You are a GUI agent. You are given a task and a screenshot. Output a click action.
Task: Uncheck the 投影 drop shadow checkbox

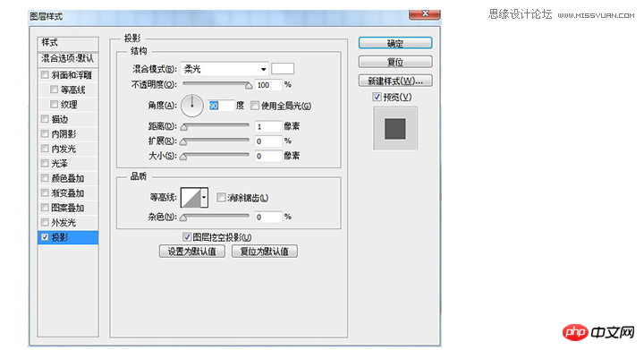coord(45,237)
